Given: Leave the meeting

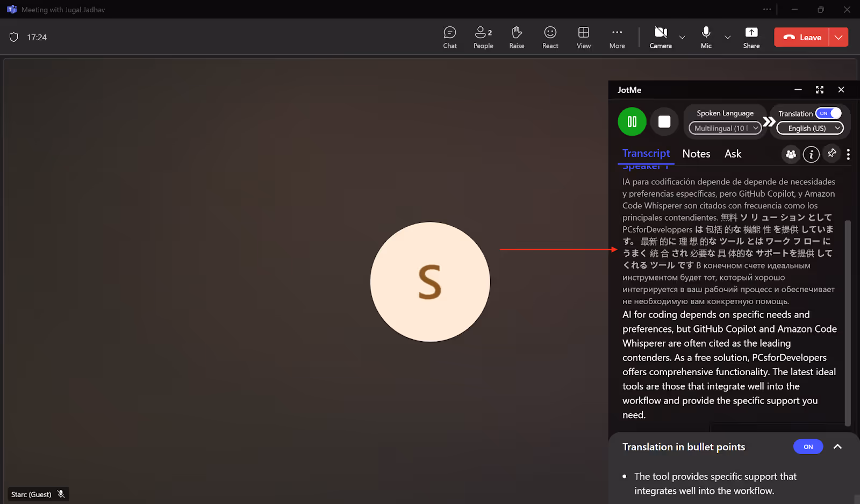Looking at the screenshot, I should pos(801,37).
